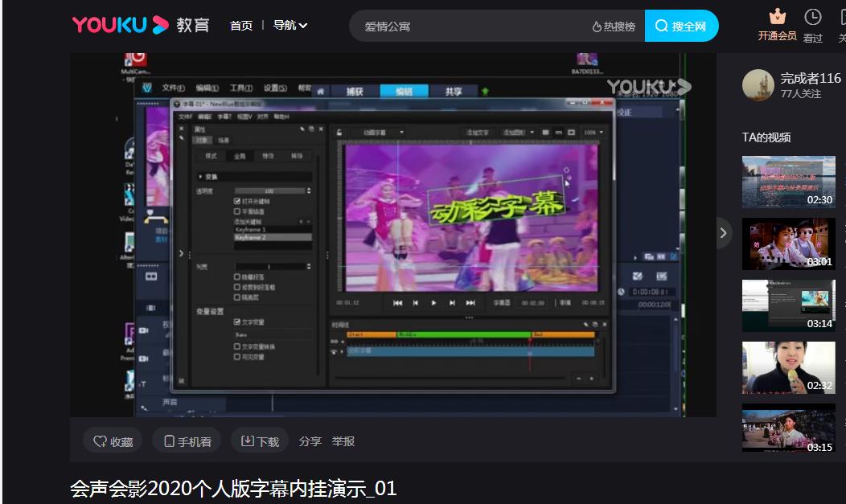Image resolution: width=846 pixels, height=504 pixels.
Task: Open the 首页 home link
Action: coord(240,26)
